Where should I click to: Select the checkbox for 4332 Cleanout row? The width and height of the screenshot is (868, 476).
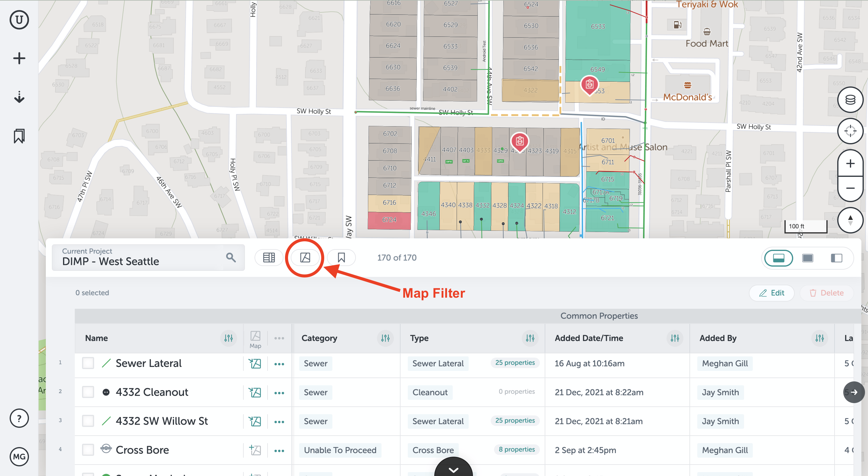(88, 392)
